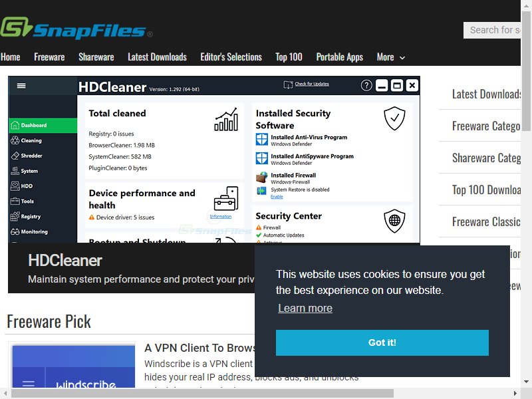Open the Portable Apps menu item
The image size is (532, 399).
340,57
